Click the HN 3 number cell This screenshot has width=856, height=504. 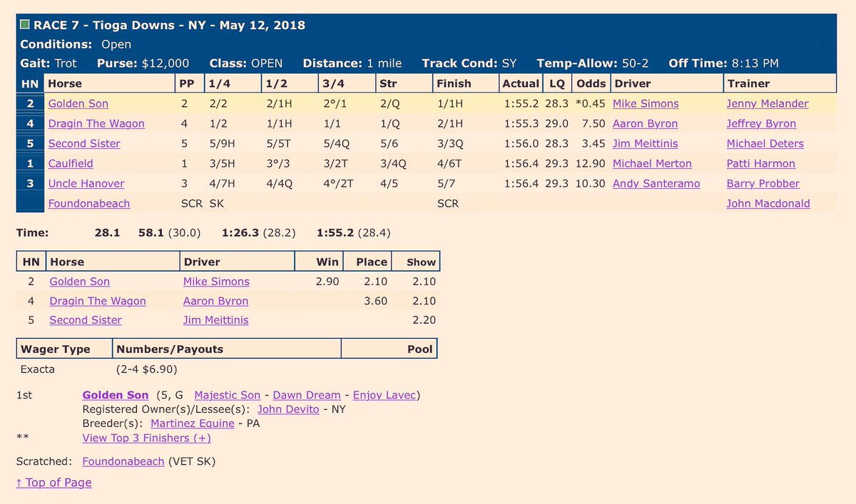[x=30, y=183]
